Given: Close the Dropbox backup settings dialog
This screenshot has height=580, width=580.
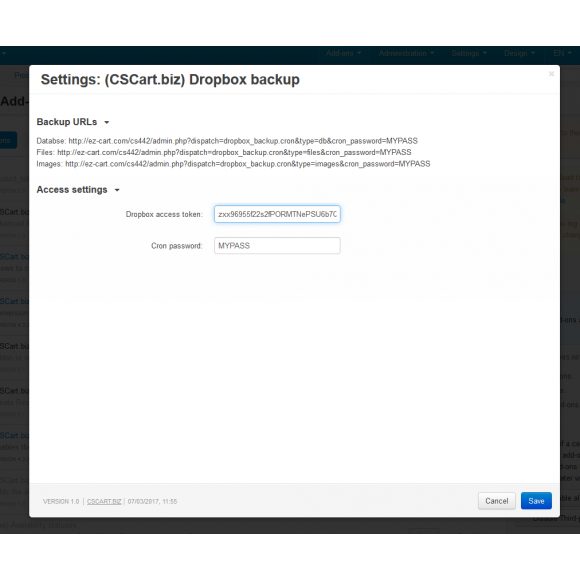Looking at the screenshot, I should [x=551, y=74].
